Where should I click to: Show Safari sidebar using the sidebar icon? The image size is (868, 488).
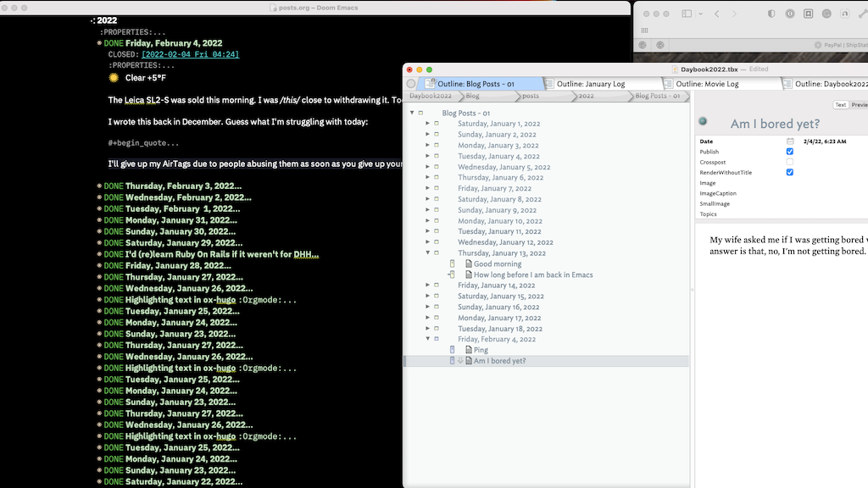point(687,14)
